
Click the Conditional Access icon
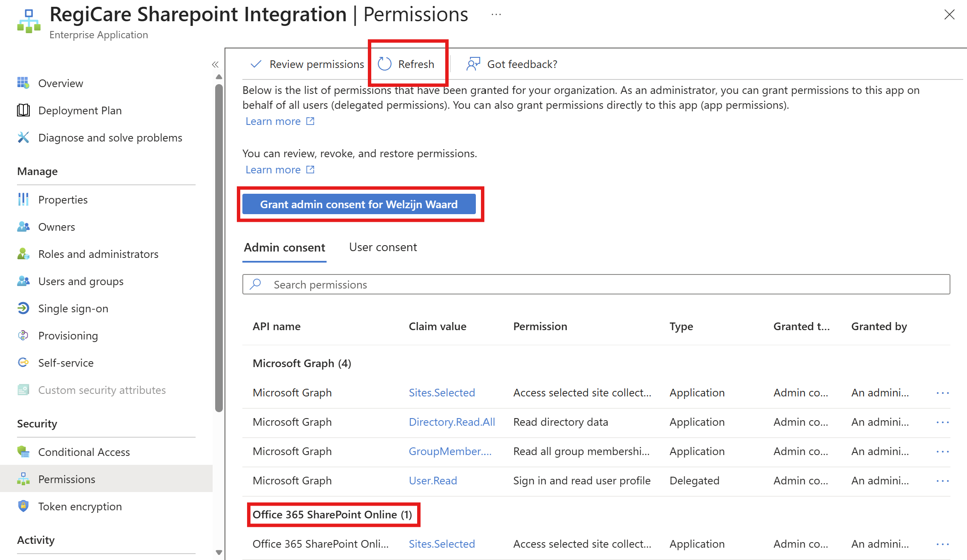[x=23, y=452]
